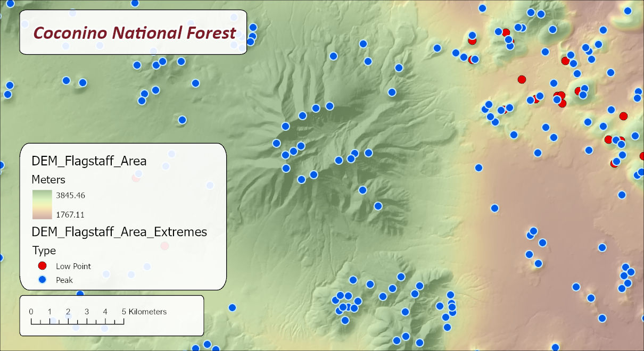644x351 pixels.
Task: Click the Type label in the legend
Action: (x=44, y=250)
